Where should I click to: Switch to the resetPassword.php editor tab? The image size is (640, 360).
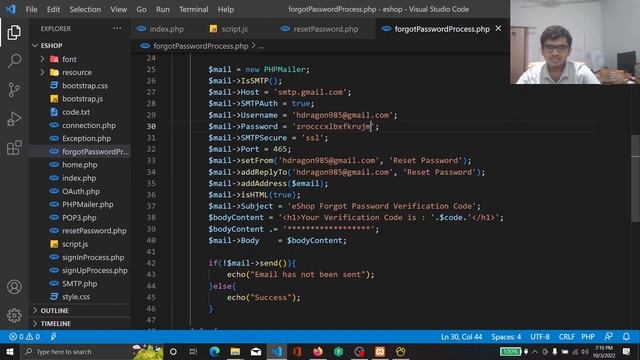coord(325,29)
